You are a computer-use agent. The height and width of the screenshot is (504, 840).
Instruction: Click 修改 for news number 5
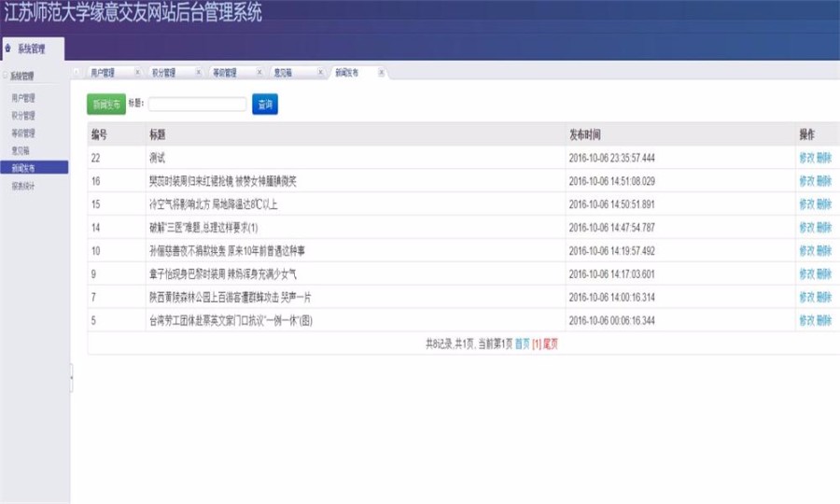pos(806,320)
